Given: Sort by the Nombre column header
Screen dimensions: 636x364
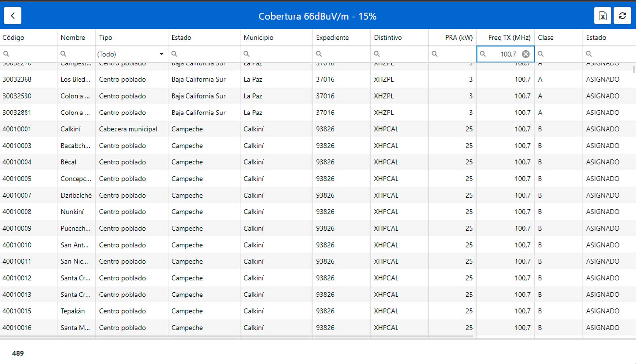Looking at the screenshot, I should click(x=76, y=37).
